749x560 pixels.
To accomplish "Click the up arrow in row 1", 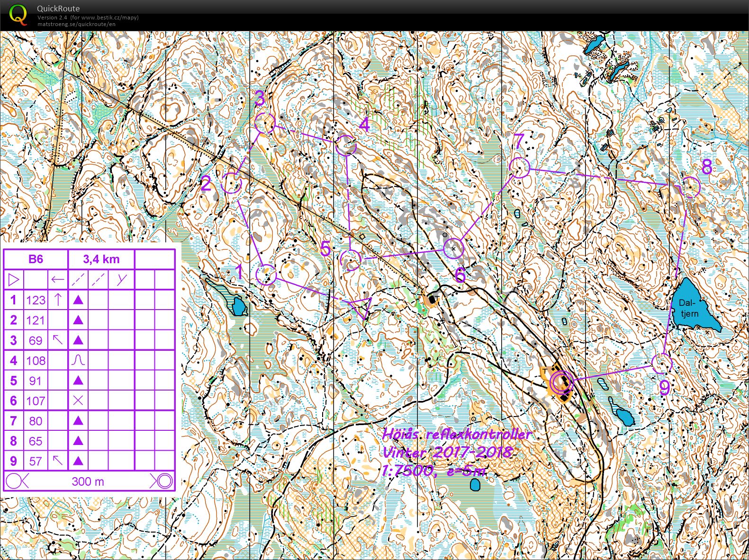I will (x=58, y=299).
